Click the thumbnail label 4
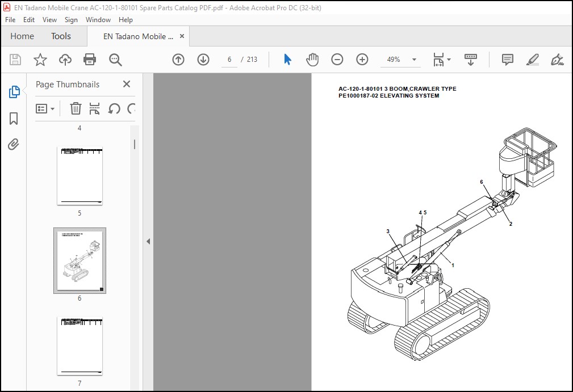The height and width of the screenshot is (392, 573). click(x=80, y=128)
